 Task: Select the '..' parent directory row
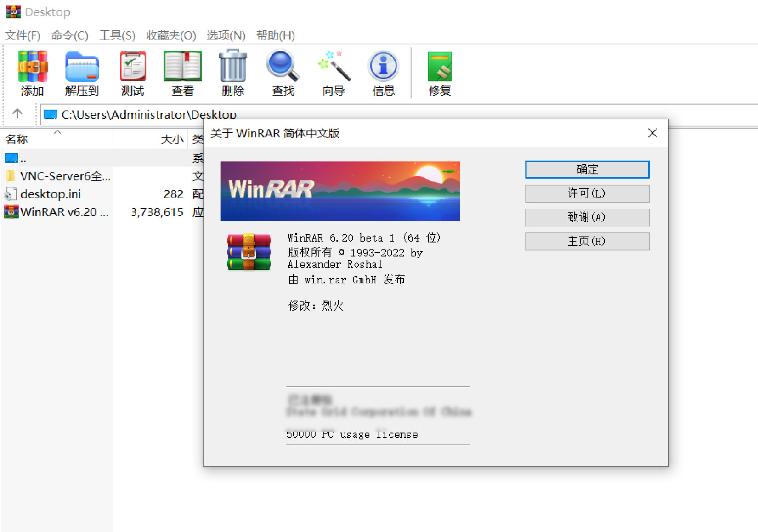pos(102,158)
